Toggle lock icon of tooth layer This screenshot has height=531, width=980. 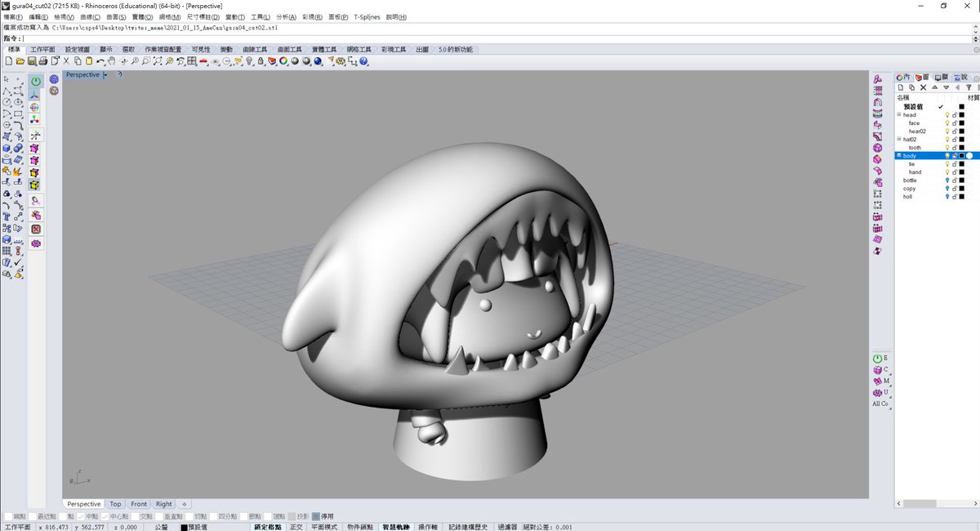955,148
